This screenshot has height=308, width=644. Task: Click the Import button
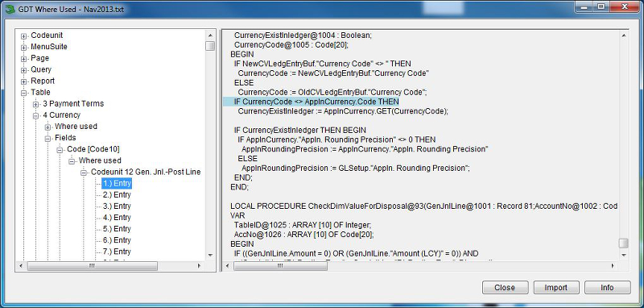pyautogui.click(x=556, y=287)
